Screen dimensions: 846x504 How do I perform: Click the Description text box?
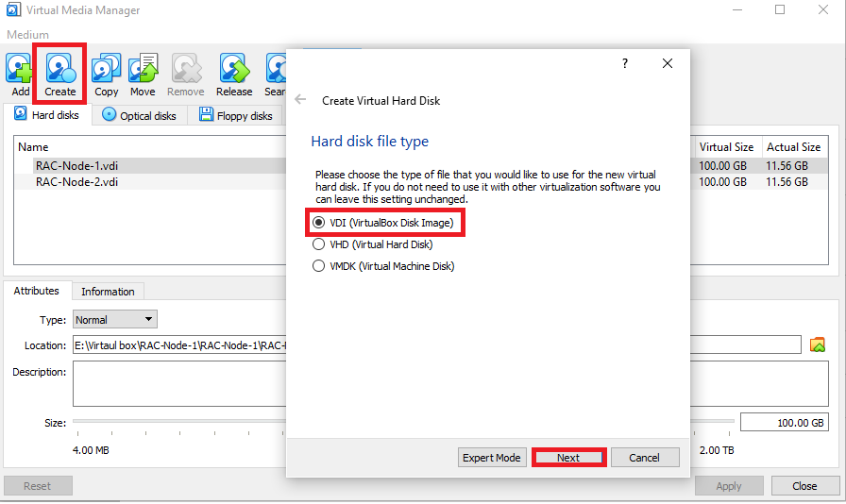[450, 383]
